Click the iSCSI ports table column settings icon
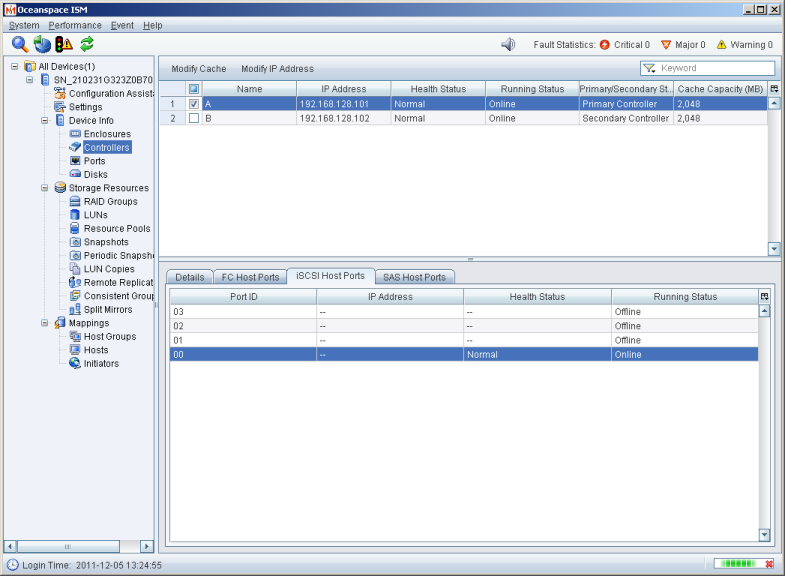785x576 pixels. 764,296
